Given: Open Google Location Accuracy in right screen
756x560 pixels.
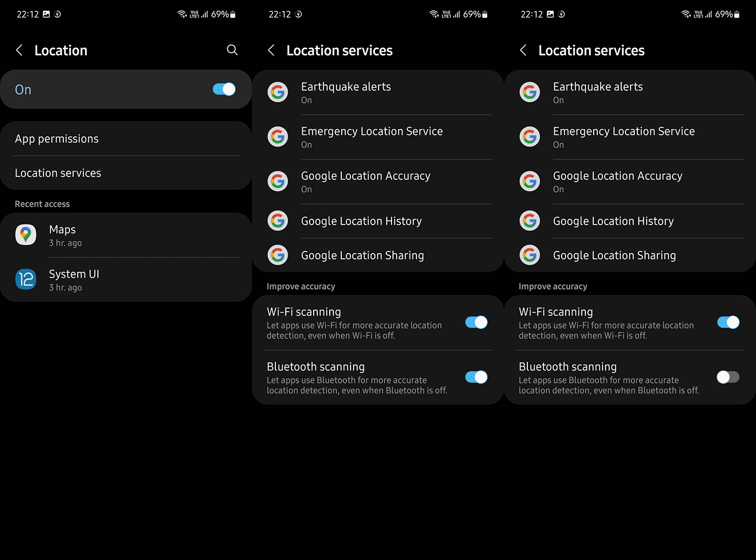Looking at the screenshot, I should (x=630, y=181).
